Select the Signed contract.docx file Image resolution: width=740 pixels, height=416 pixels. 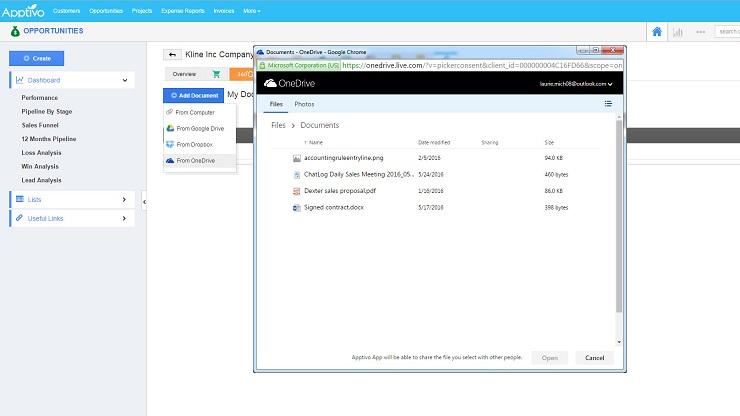(x=334, y=208)
